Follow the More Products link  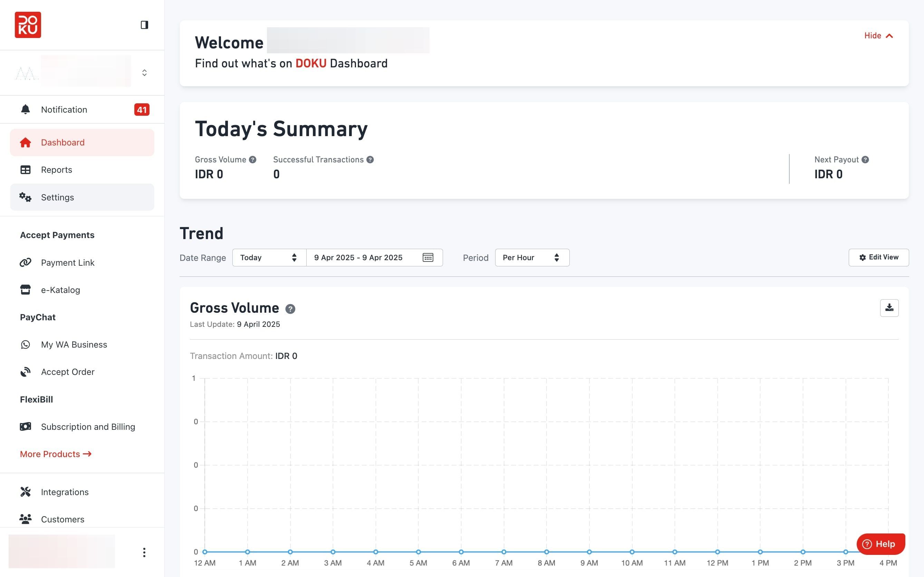[x=56, y=454]
